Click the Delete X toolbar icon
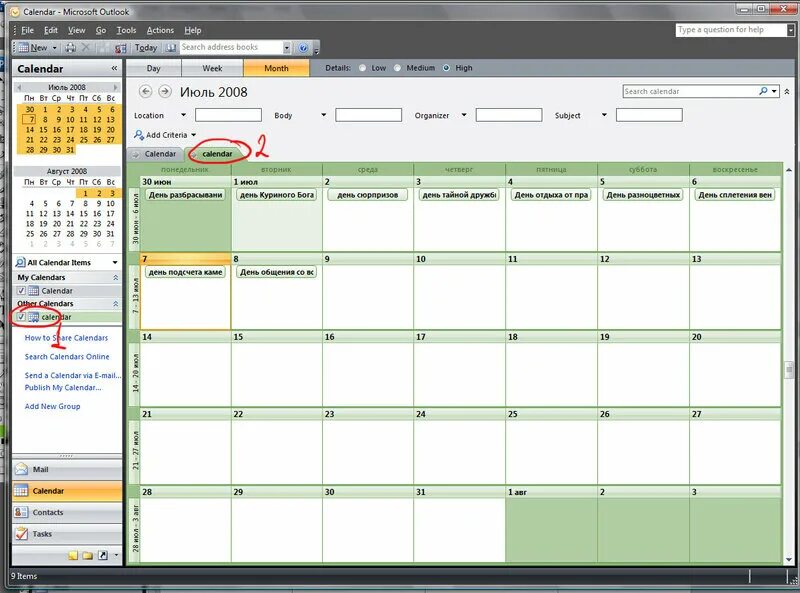This screenshot has height=593, width=800. tap(86, 47)
